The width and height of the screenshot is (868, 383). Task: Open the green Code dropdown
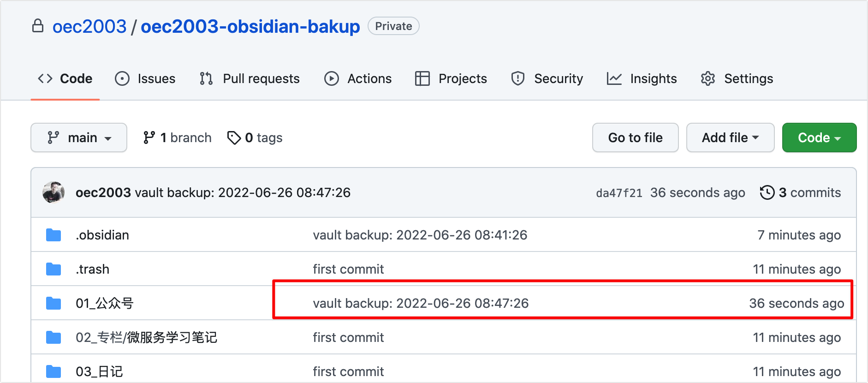(819, 138)
